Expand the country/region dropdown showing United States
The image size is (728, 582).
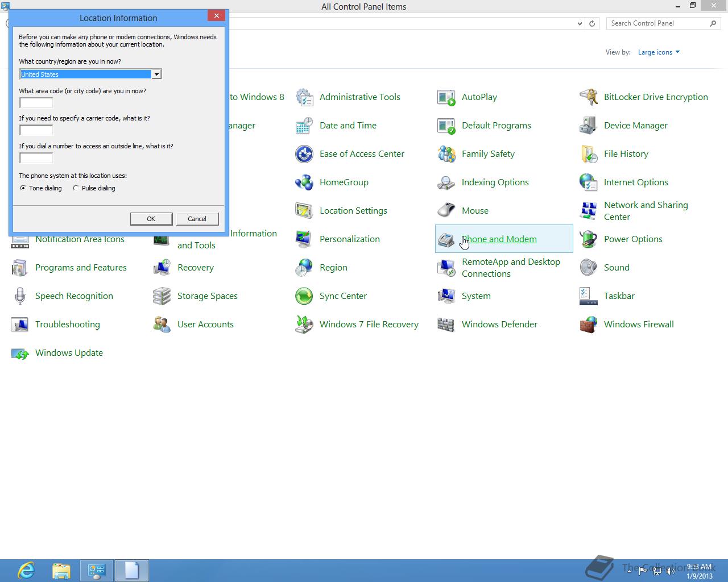[x=156, y=74]
